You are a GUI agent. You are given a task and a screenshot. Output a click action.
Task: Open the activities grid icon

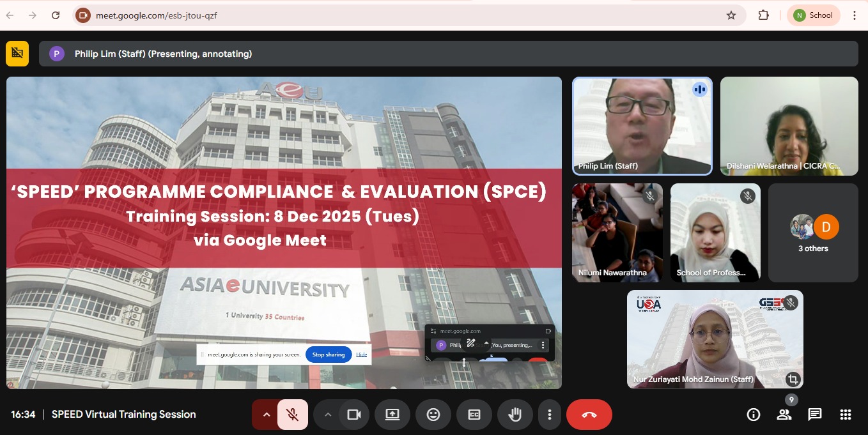[x=845, y=415]
